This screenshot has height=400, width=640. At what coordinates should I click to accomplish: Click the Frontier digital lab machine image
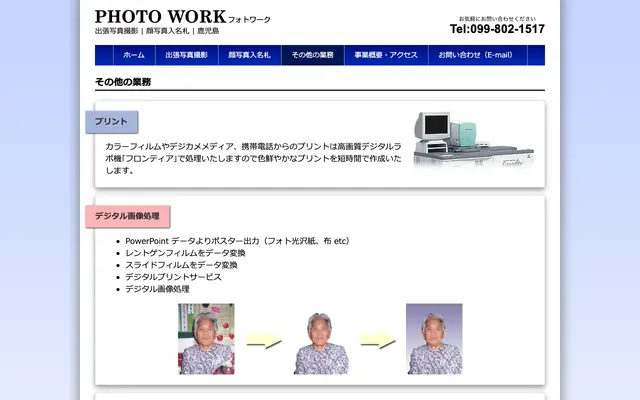pos(473,140)
